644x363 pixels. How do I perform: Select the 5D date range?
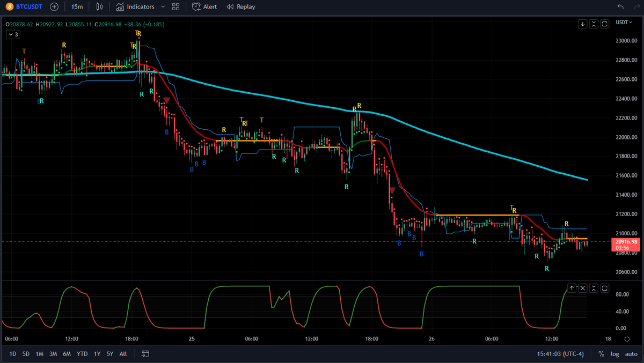[x=26, y=354]
